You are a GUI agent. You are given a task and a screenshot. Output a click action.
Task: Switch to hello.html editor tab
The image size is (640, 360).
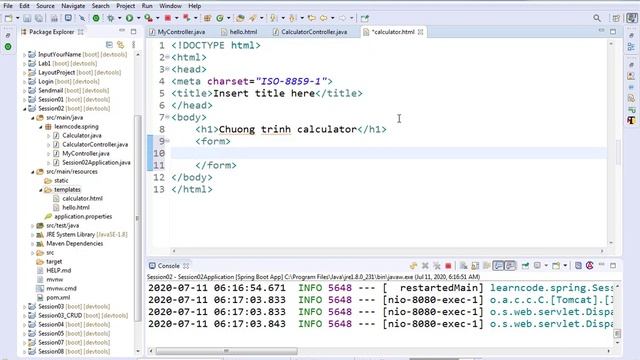tap(239, 32)
